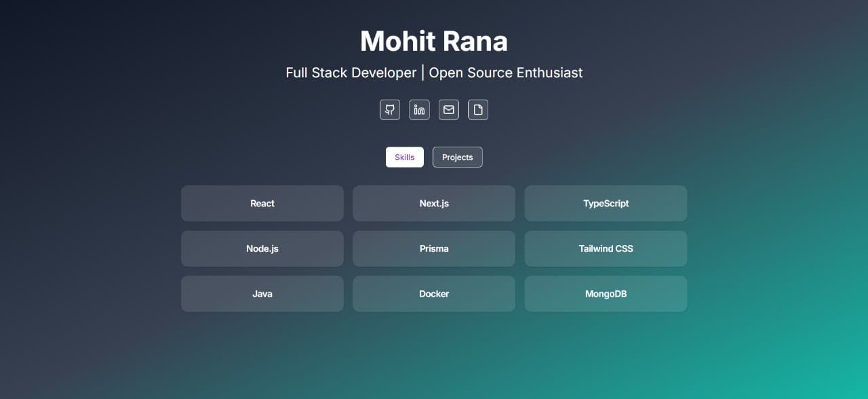Switch to the Projects tab
This screenshot has width=868, height=399.
coord(458,157)
